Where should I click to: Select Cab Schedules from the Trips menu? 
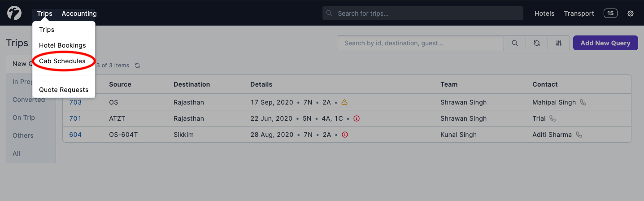coord(62,61)
